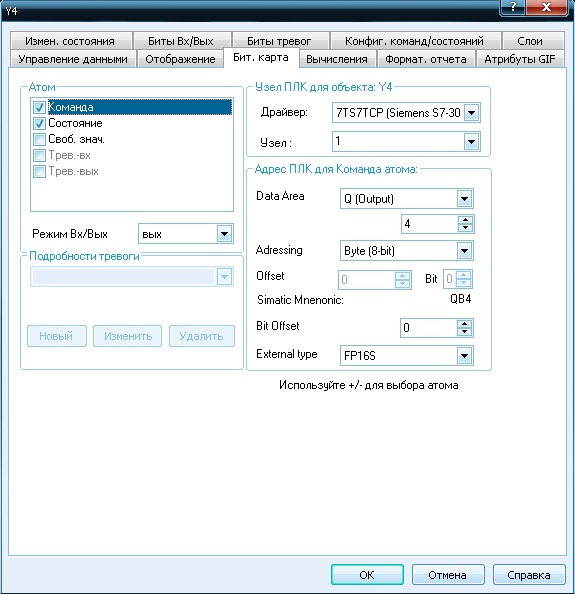575x594 pixels.
Task: Enable the Своб. знач. checkbox
Action: [39, 139]
